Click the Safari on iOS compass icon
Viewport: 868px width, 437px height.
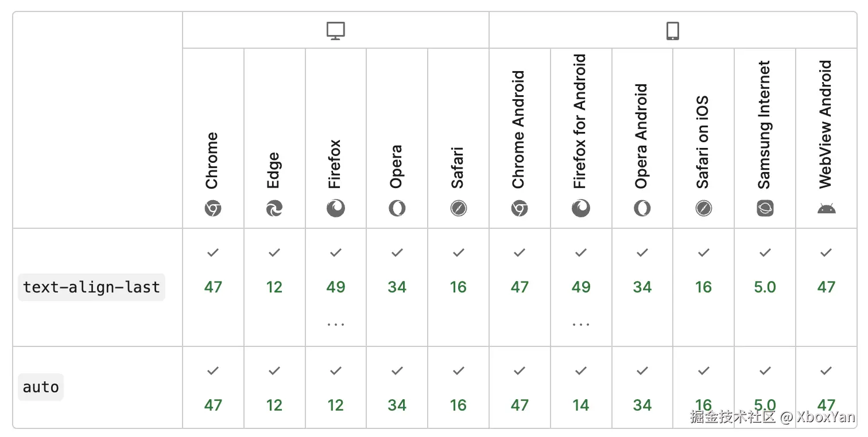pos(704,209)
